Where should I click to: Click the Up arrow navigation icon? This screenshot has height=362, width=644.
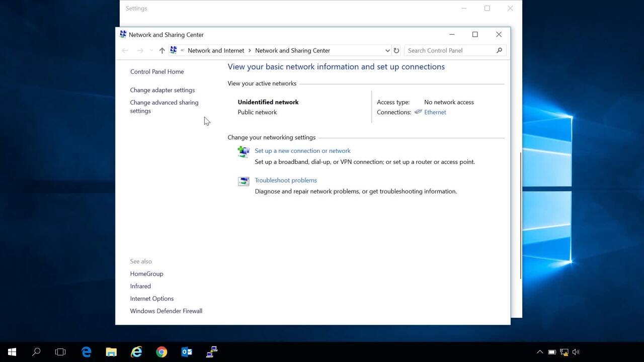(x=162, y=50)
